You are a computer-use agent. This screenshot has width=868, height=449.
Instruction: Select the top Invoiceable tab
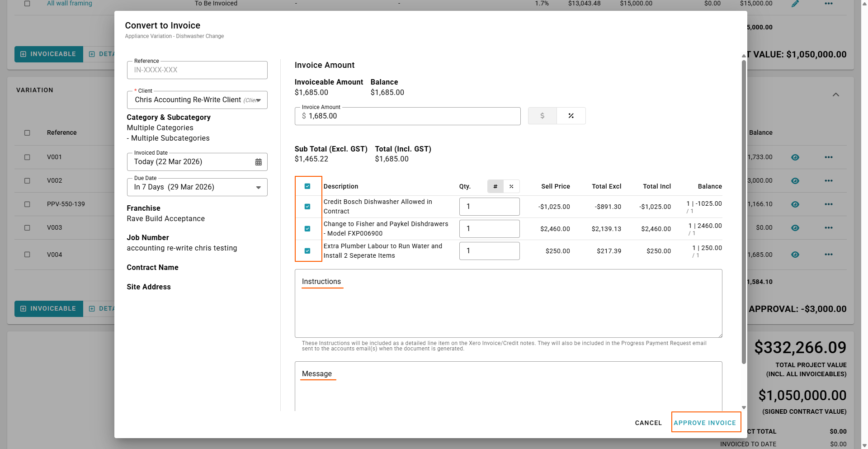48,54
